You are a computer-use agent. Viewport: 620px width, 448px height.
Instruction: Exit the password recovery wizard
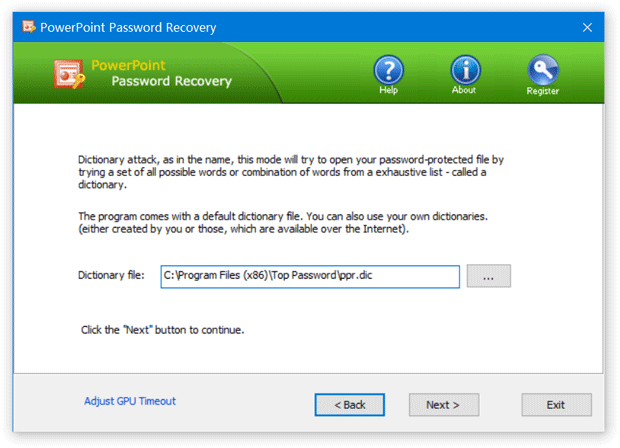coord(556,404)
